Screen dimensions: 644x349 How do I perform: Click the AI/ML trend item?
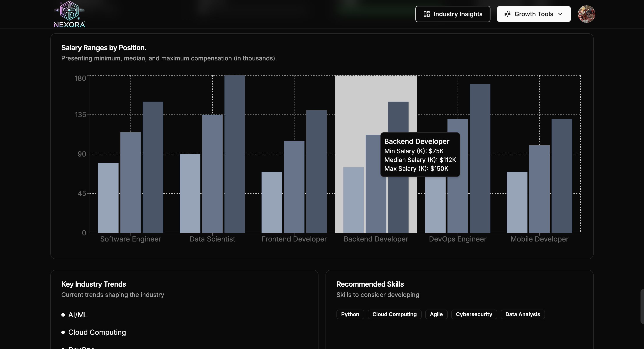(x=78, y=315)
